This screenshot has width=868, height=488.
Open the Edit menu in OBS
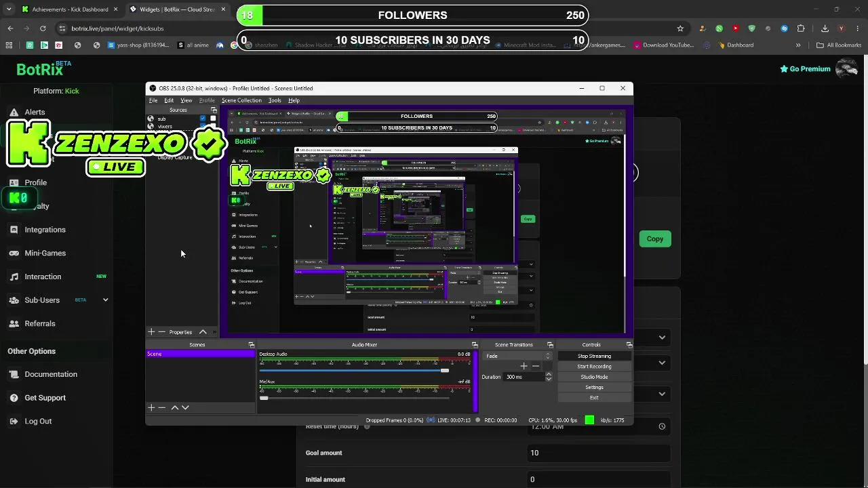169,100
